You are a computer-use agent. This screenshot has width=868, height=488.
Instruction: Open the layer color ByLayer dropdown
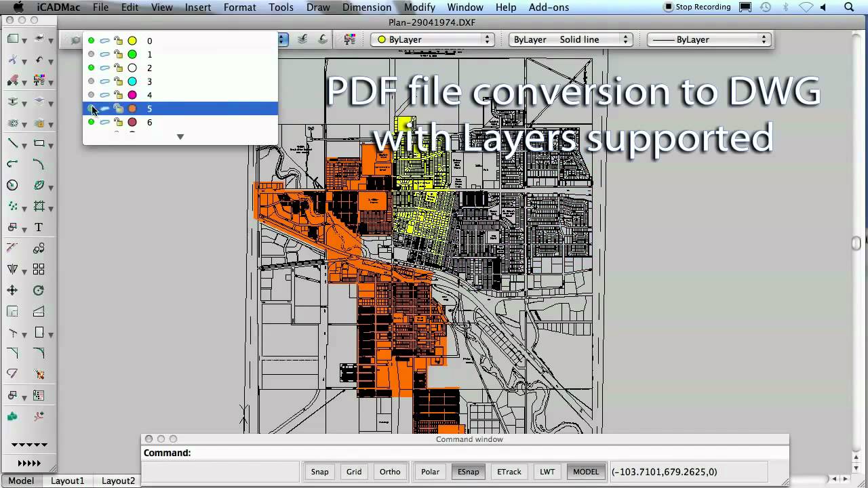pyautogui.click(x=432, y=39)
